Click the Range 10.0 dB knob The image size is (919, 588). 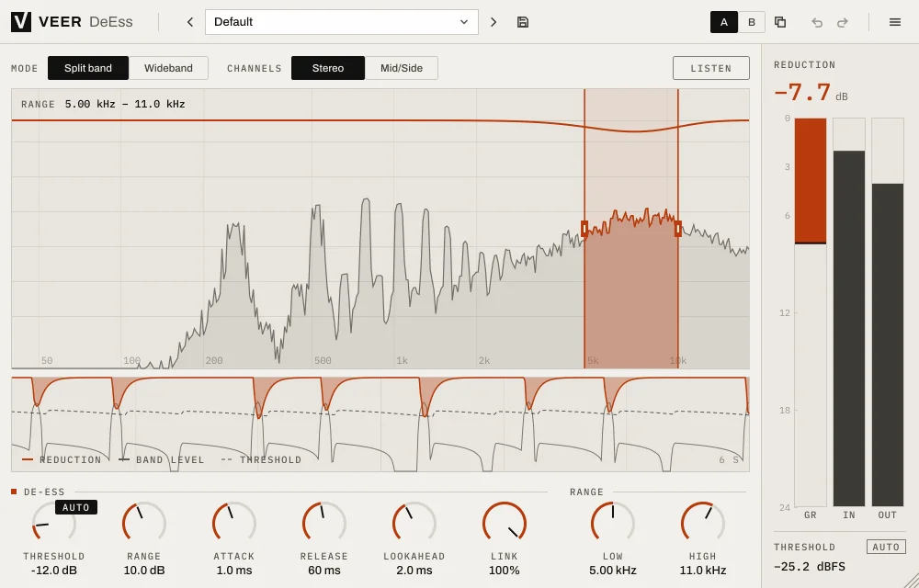[144, 523]
